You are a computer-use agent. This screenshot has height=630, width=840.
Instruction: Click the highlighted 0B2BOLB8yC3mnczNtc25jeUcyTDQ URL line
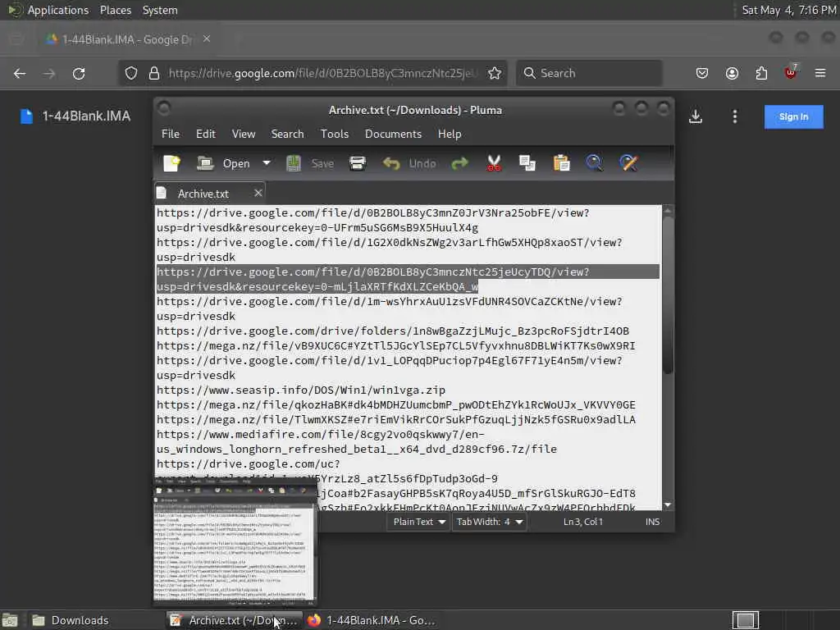407,279
